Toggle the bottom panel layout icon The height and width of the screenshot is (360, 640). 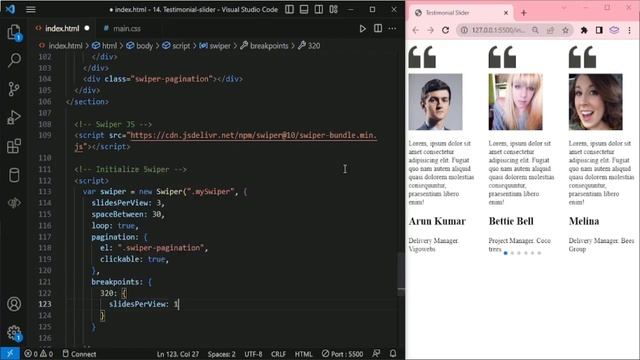pos(304,9)
